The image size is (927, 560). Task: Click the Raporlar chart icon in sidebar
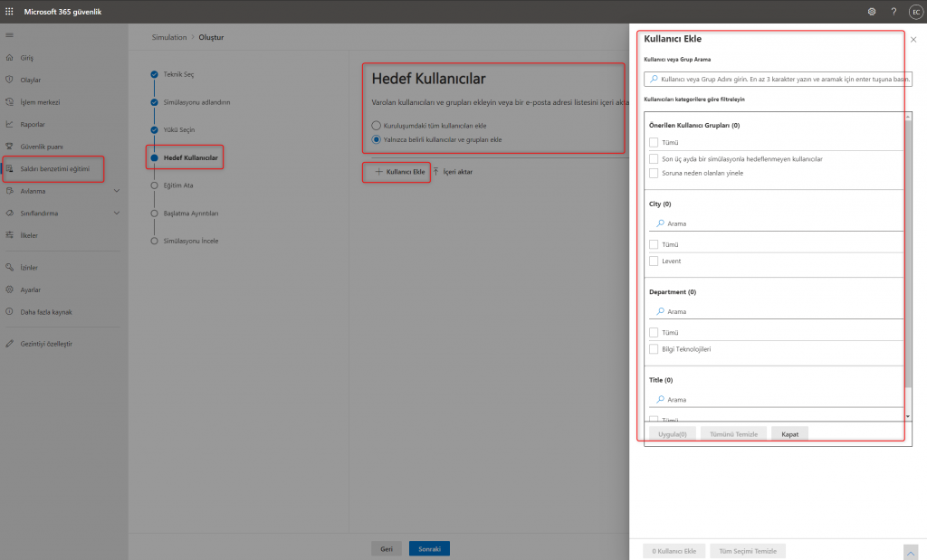click(x=10, y=124)
